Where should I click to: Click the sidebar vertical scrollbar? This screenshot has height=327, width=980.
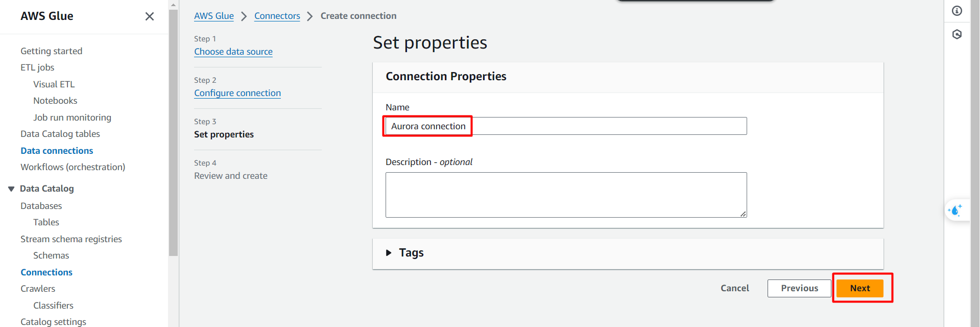(x=174, y=133)
